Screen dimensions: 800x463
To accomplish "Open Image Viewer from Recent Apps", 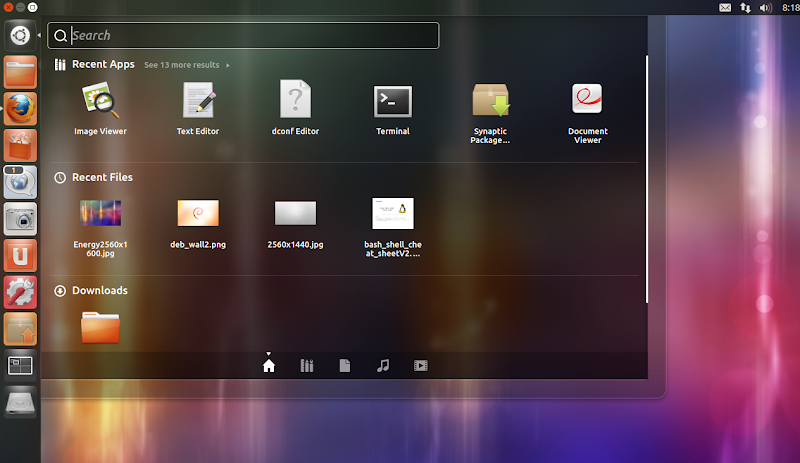I will pos(101,109).
